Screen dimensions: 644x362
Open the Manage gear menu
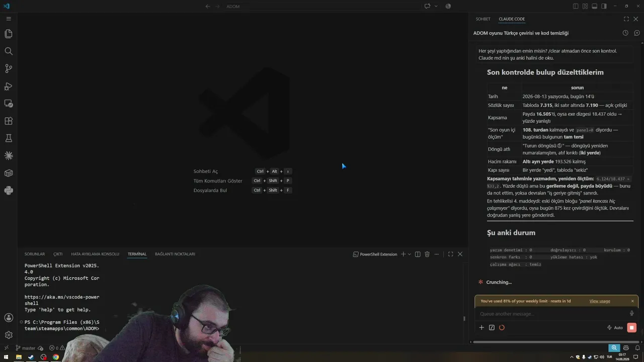point(9,335)
